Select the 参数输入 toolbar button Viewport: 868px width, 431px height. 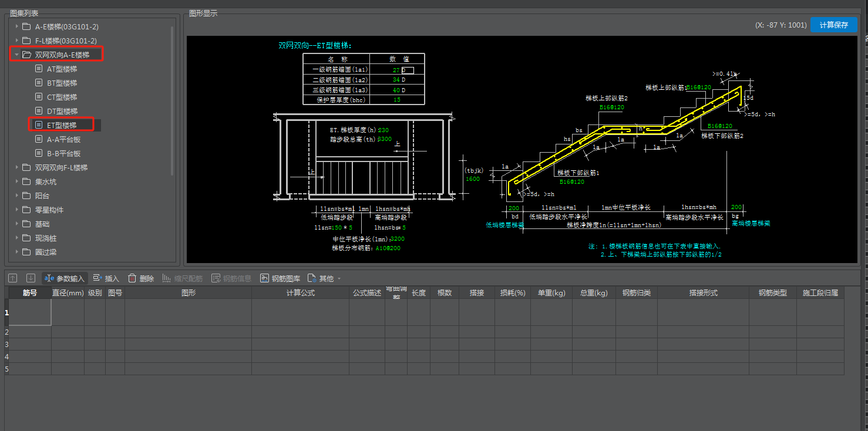coord(65,278)
